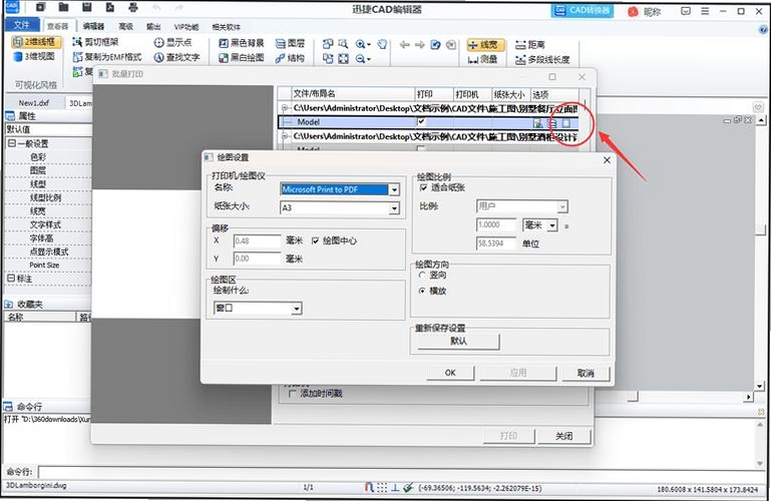The height and width of the screenshot is (501, 771).
Task: Select the clip frame tool
Action: 95,42
